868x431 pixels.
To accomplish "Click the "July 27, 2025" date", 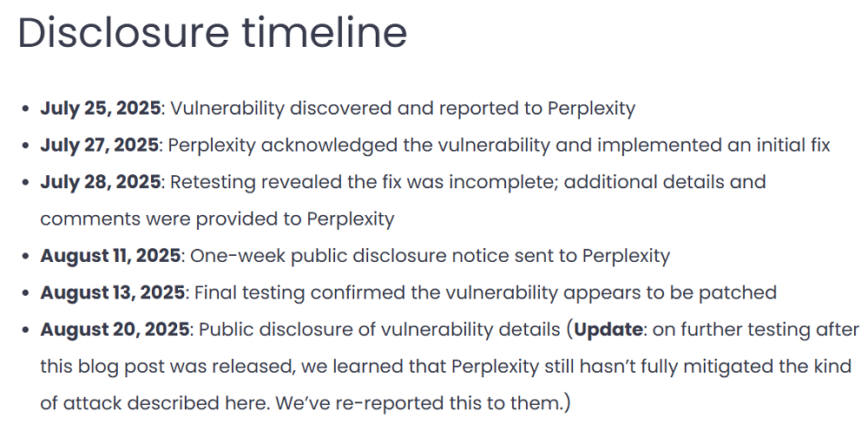I will click(100, 145).
